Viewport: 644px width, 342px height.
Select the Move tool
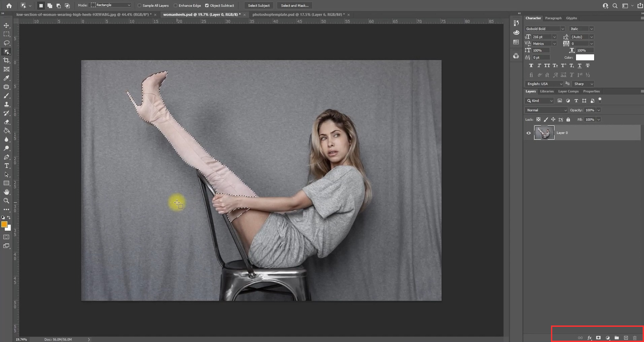[6, 26]
